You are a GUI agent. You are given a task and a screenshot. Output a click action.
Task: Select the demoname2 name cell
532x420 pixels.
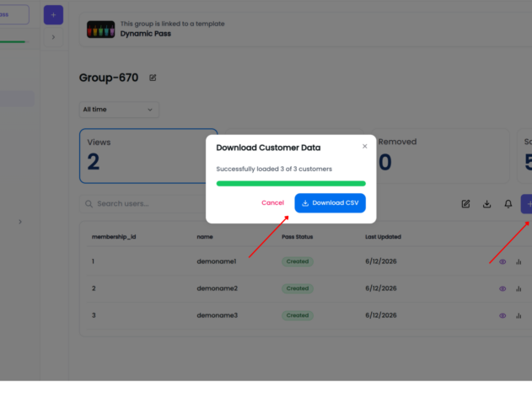218,288
